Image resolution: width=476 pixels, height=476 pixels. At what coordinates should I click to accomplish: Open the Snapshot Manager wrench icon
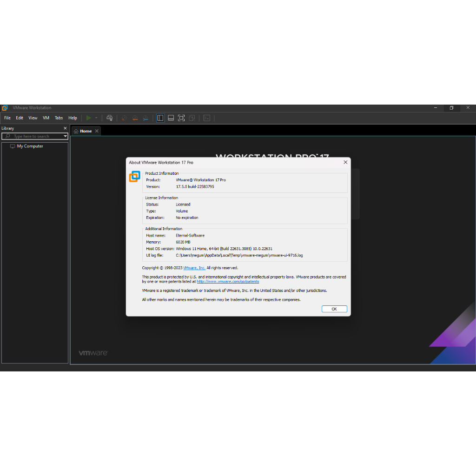coord(145,118)
